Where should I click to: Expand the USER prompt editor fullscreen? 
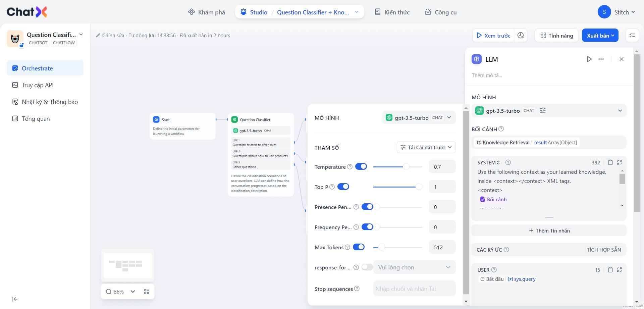click(x=620, y=270)
